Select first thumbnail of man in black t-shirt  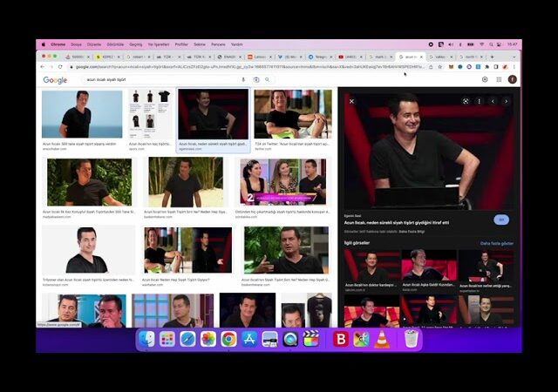(x=82, y=114)
